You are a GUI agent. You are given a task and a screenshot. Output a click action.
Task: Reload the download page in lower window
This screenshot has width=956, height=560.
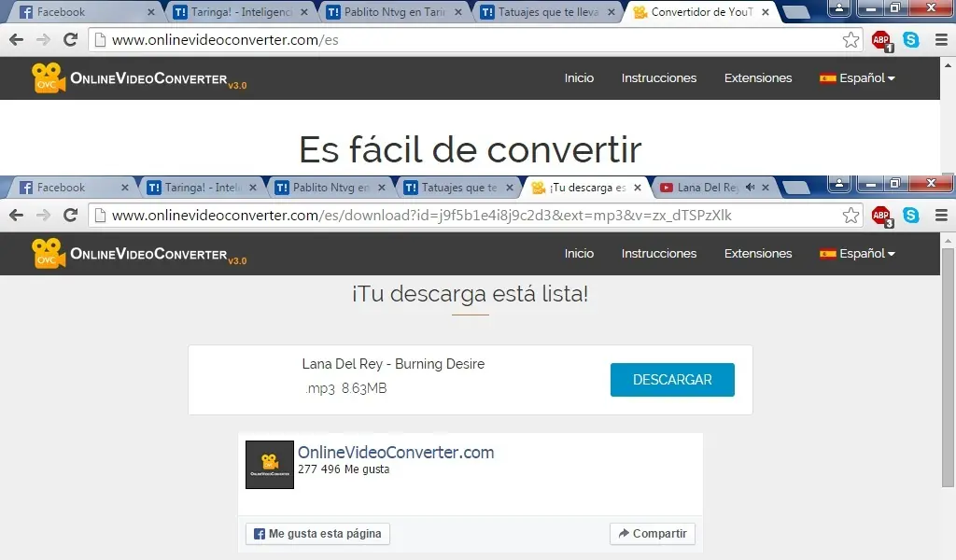(x=71, y=215)
